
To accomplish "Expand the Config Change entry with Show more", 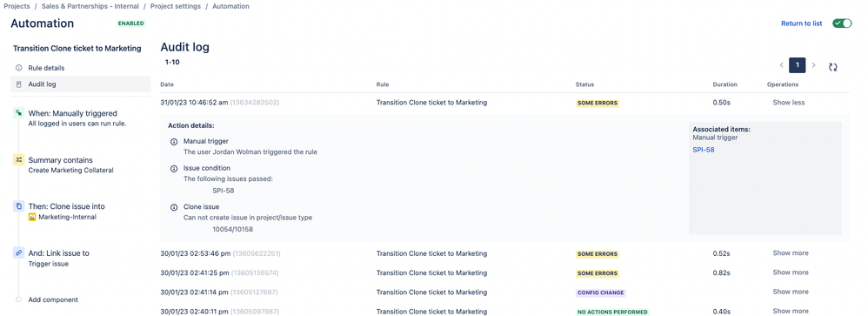I will point(791,292).
